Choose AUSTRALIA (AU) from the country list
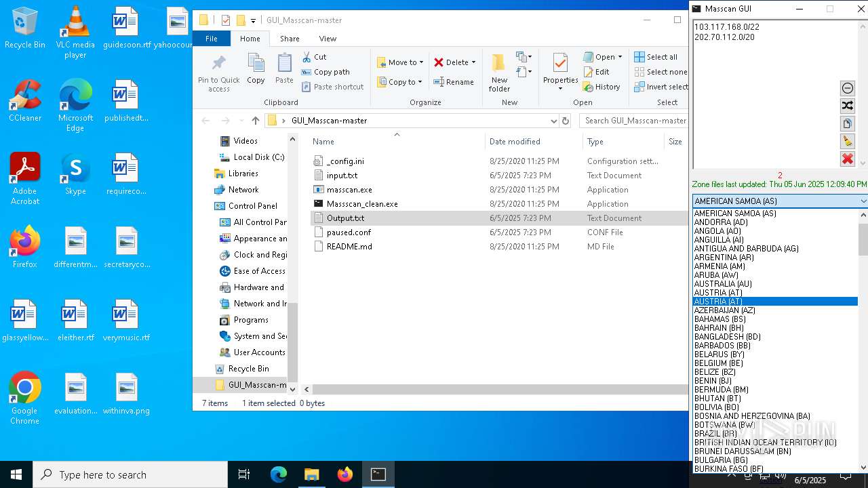This screenshot has width=868, height=488. 723,284
